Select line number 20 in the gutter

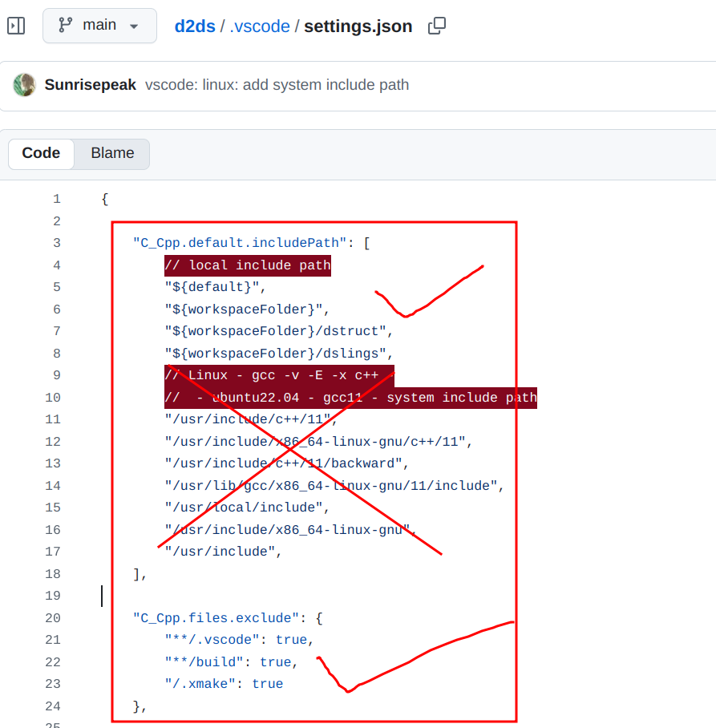[x=53, y=617]
